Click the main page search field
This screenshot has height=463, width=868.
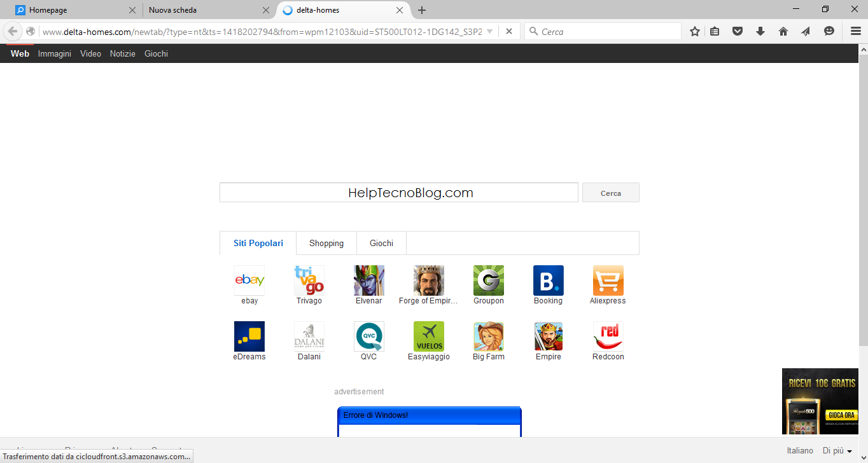click(x=399, y=193)
